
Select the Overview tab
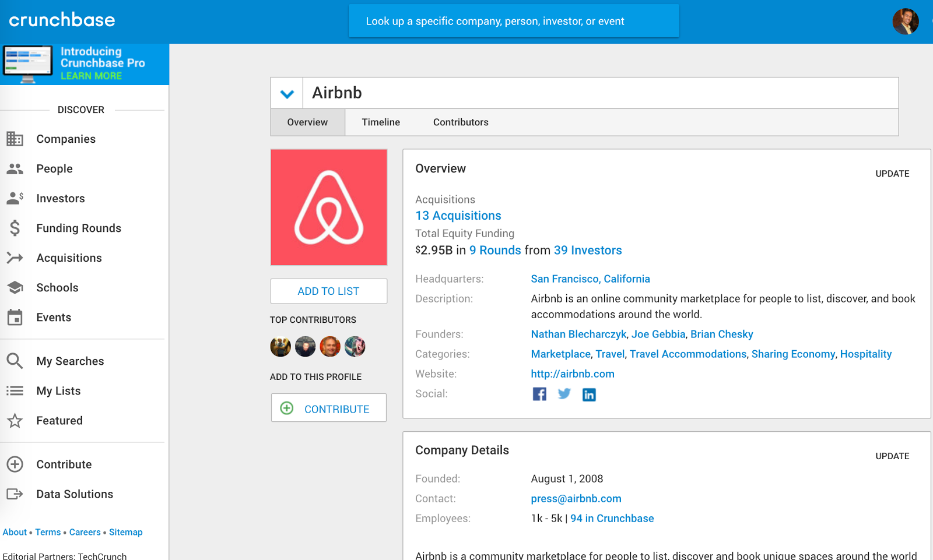(307, 122)
